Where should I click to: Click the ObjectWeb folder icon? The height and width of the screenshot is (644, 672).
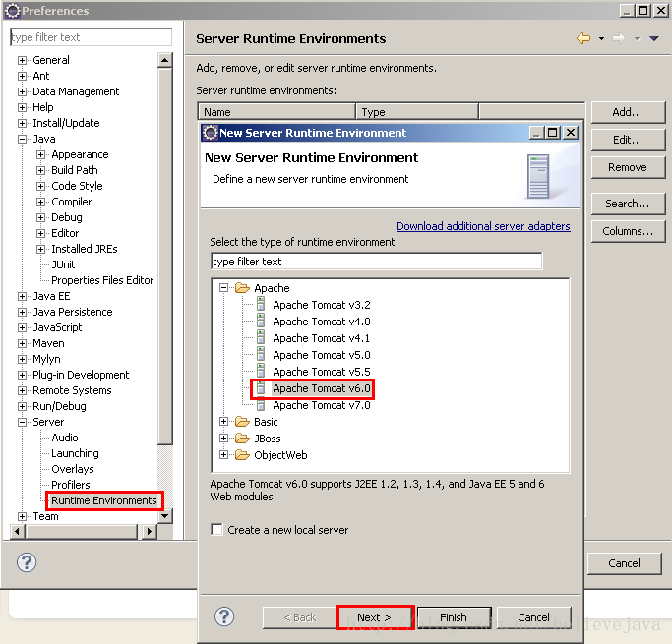coord(242,455)
